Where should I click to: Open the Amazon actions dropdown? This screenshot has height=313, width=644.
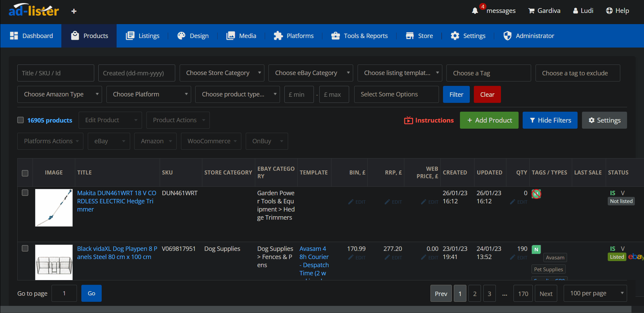coord(155,141)
